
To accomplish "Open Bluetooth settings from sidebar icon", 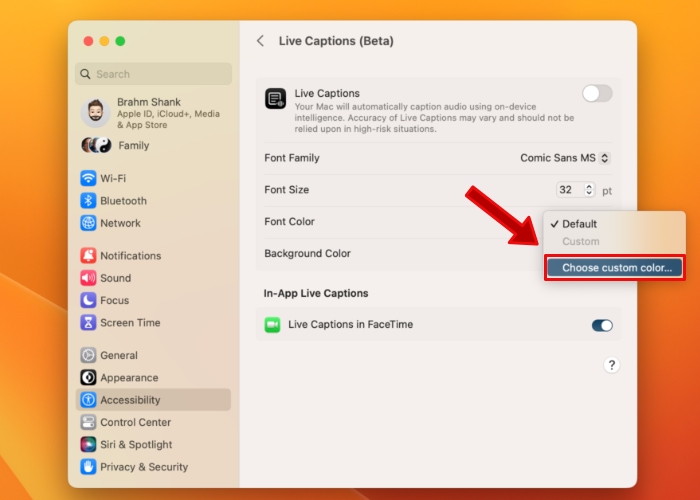I will point(89,201).
